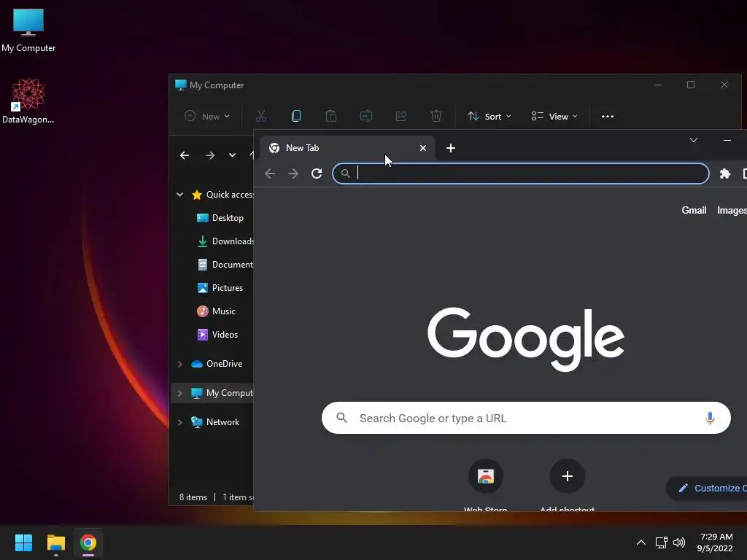Select Documents in Quick access
747x560 pixels.
click(x=225, y=264)
